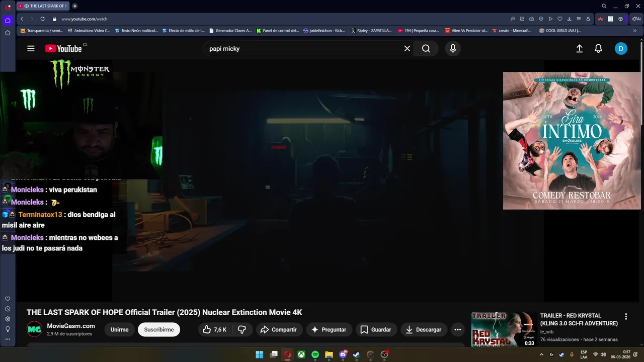Open Opera sidebar history clock
The height and width of the screenshot is (362, 644).
click(x=8, y=309)
